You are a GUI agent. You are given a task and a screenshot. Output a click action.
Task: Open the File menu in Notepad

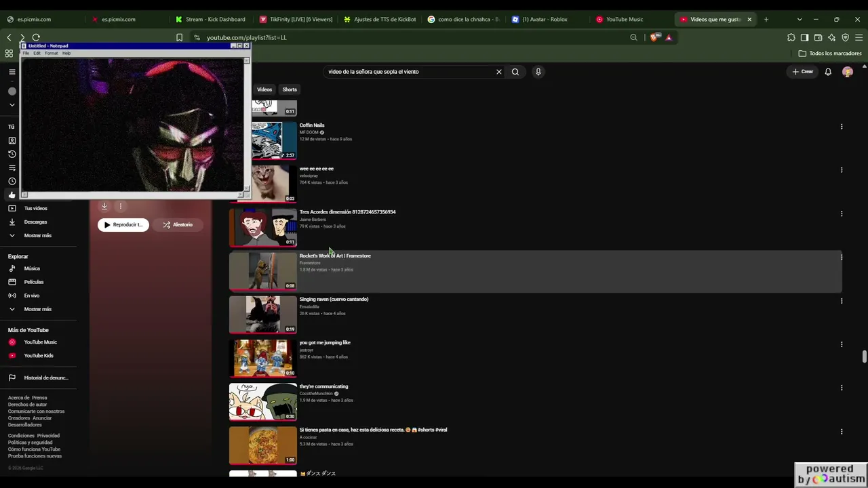(x=26, y=53)
